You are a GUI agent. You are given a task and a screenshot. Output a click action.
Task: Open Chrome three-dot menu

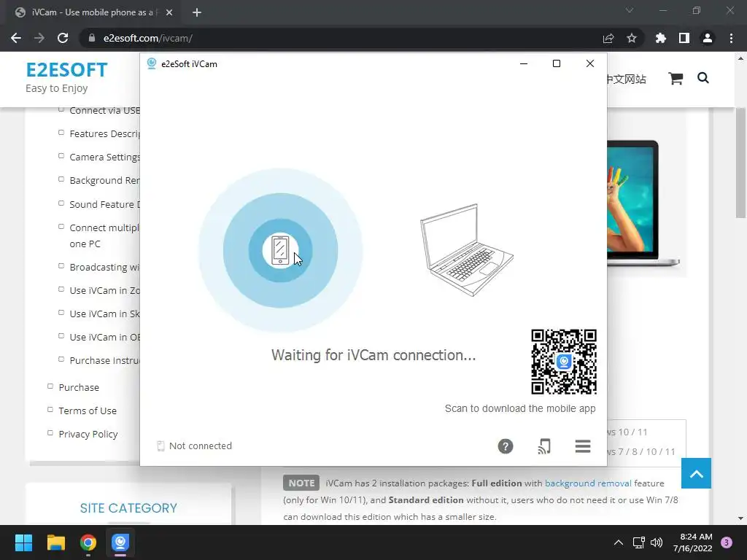(731, 38)
